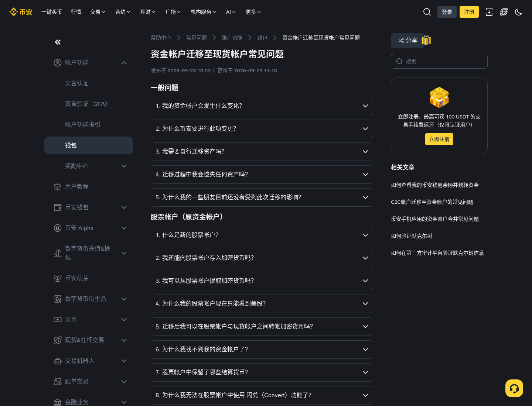Click the 买币 cash icon
532x406 pixels.
coord(58,320)
